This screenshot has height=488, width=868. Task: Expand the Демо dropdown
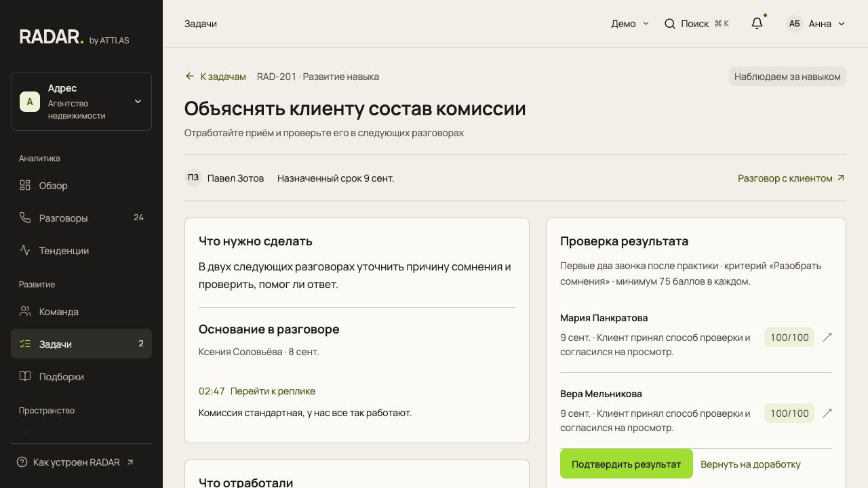pyautogui.click(x=630, y=24)
